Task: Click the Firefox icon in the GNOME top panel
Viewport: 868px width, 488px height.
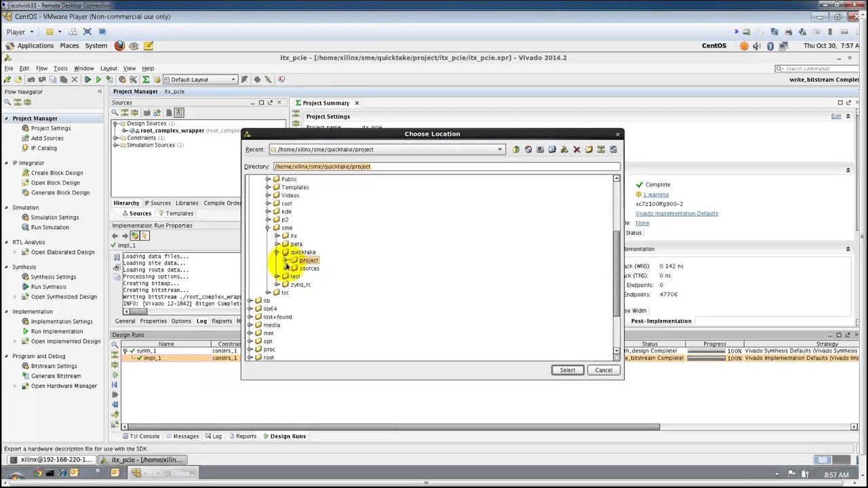Action: [x=119, y=45]
